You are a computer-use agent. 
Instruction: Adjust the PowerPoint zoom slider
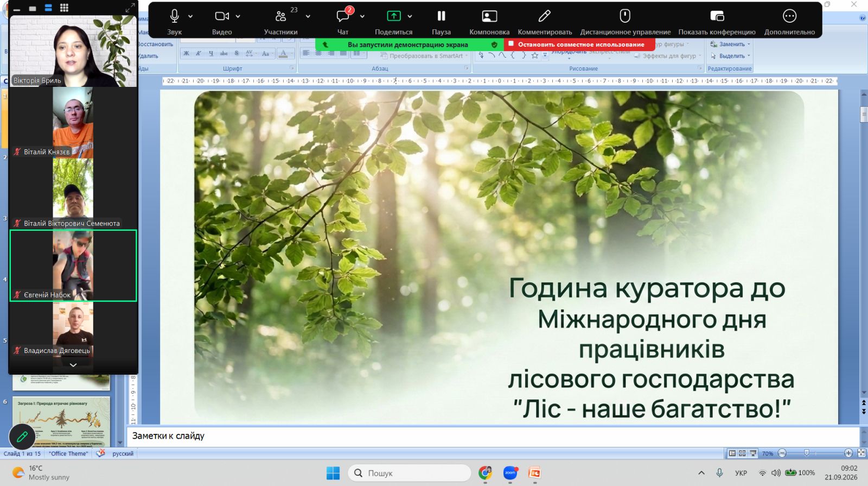[x=807, y=453]
